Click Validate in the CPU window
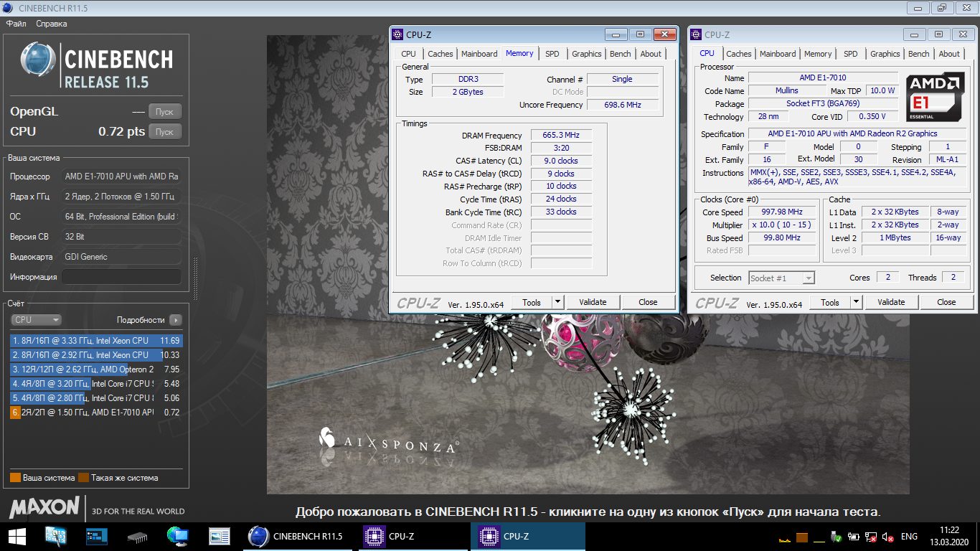Image resolution: width=980 pixels, height=551 pixels. pyautogui.click(x=891, y=302)
